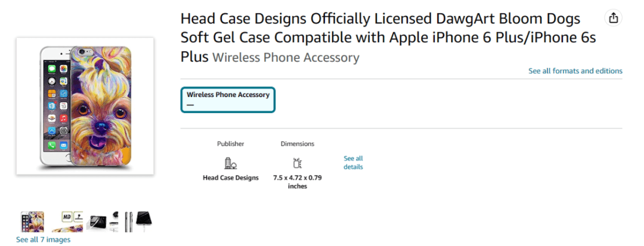Viewport: 644px width, 246px height.
Task: Expand See all details
Action: click(x=353, y=163)
